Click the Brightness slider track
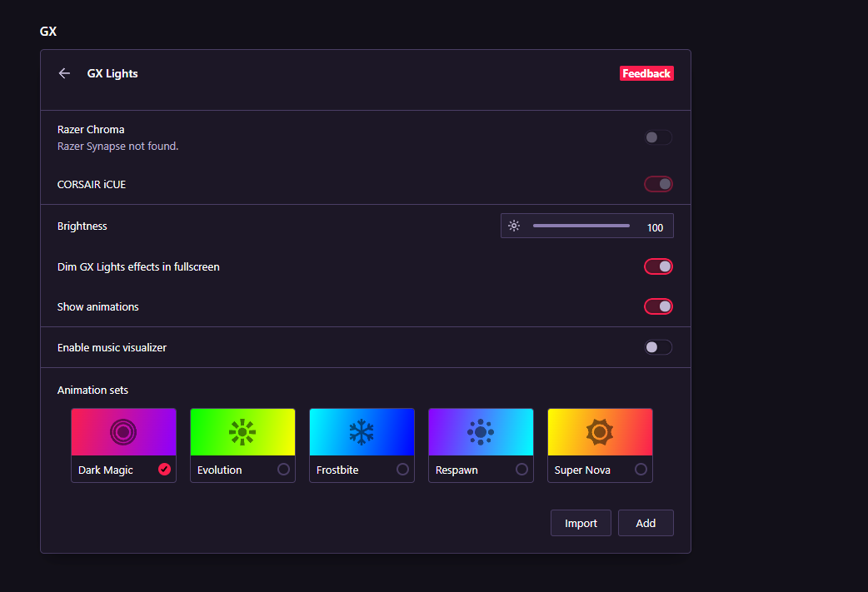 click(581, 226)
